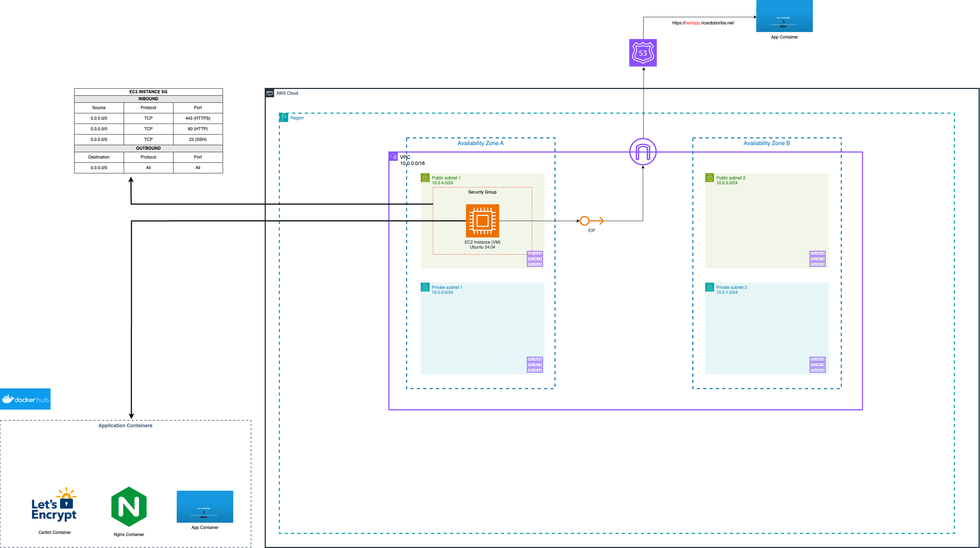Select the VPC 10.0.0.0/16 label
The height and width of the screenshot is (548, 980).
point(412,160)
